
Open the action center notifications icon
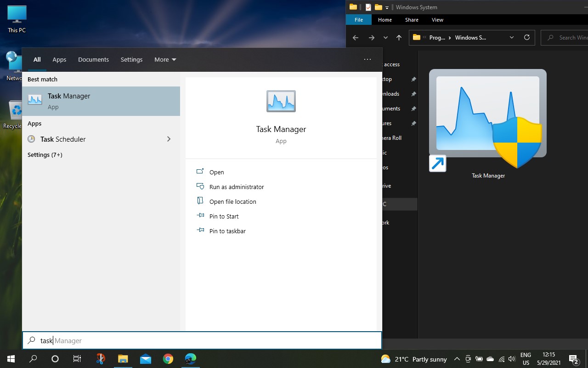pos(574,359)
